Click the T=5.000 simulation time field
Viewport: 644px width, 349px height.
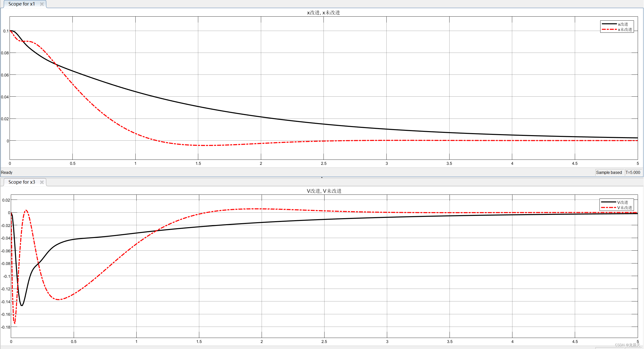coord(633,172)
